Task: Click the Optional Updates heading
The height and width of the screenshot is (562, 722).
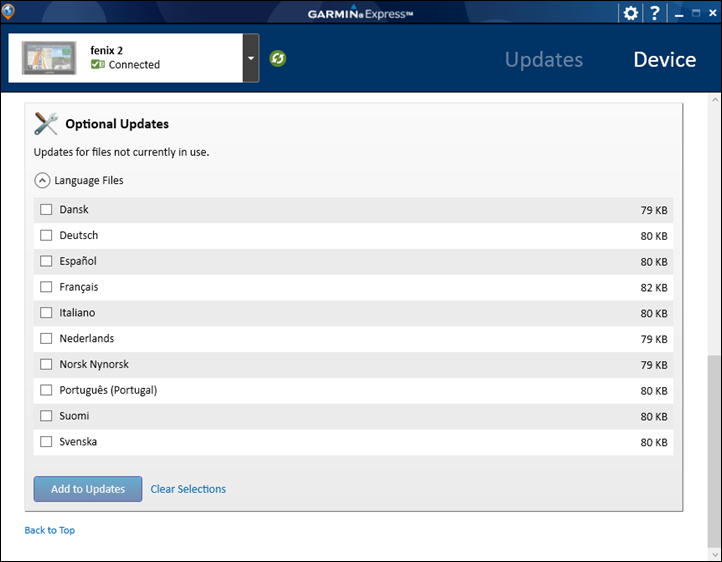Action: 117,124
